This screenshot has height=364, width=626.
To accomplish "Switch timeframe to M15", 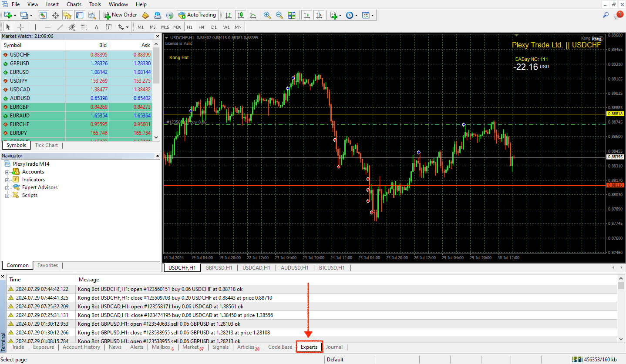I will pos(165,27).
